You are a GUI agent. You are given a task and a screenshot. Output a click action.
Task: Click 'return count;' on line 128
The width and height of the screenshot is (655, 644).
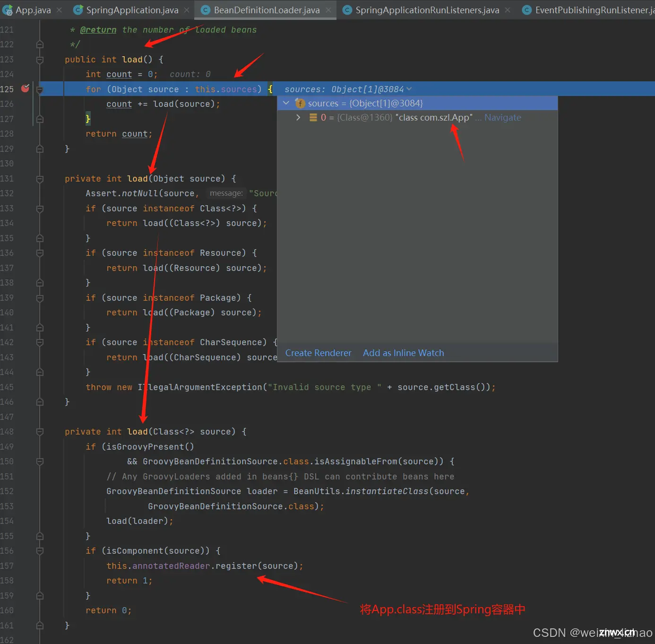(119, 134)
